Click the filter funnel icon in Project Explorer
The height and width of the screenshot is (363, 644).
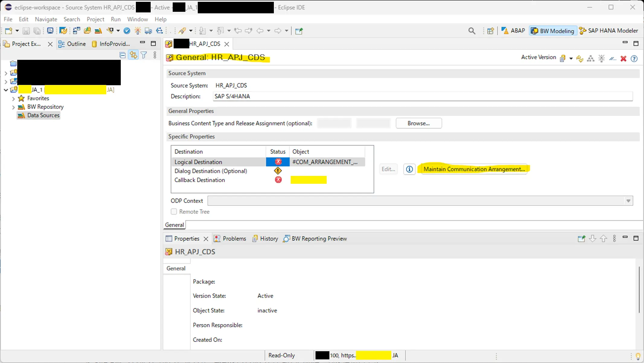(144, 55)
